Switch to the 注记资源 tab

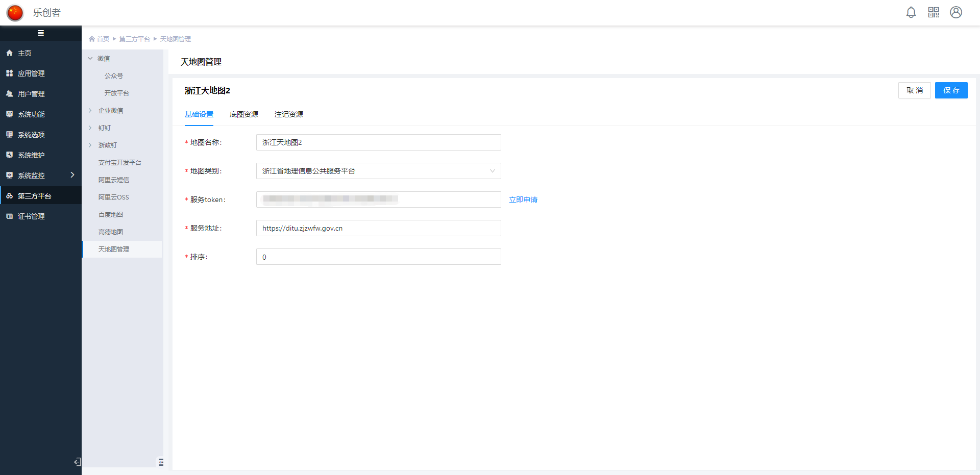point(289,114)
